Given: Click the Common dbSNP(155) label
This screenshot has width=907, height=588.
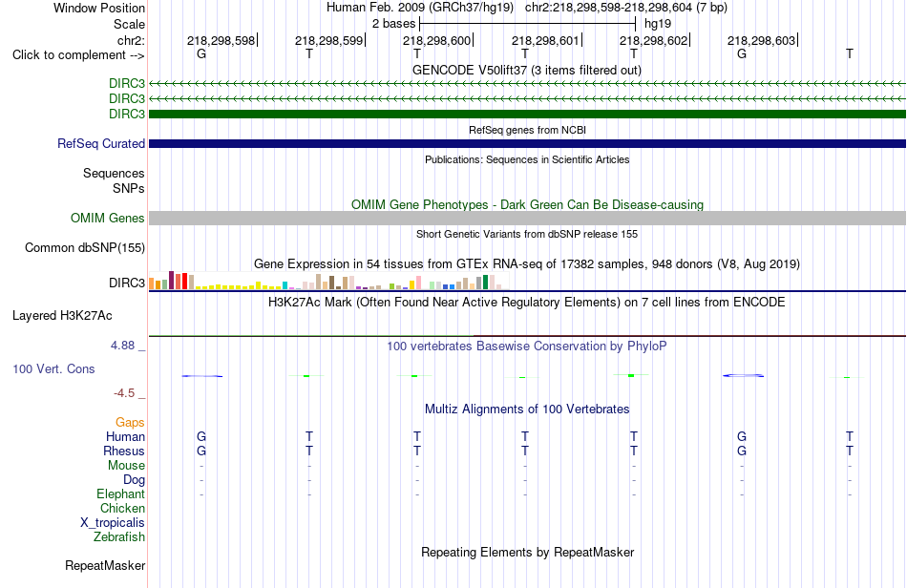Looking at the screenshot, I should pos(84,247).
